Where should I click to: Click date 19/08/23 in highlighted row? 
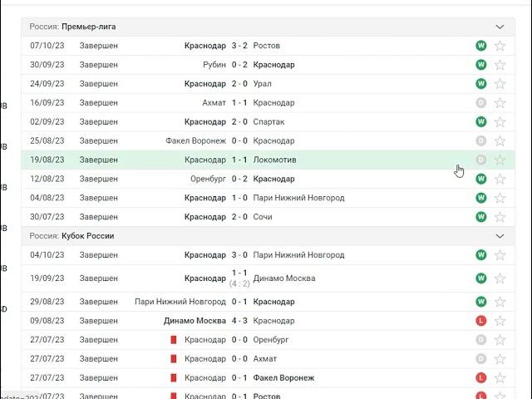pos(47,160)
